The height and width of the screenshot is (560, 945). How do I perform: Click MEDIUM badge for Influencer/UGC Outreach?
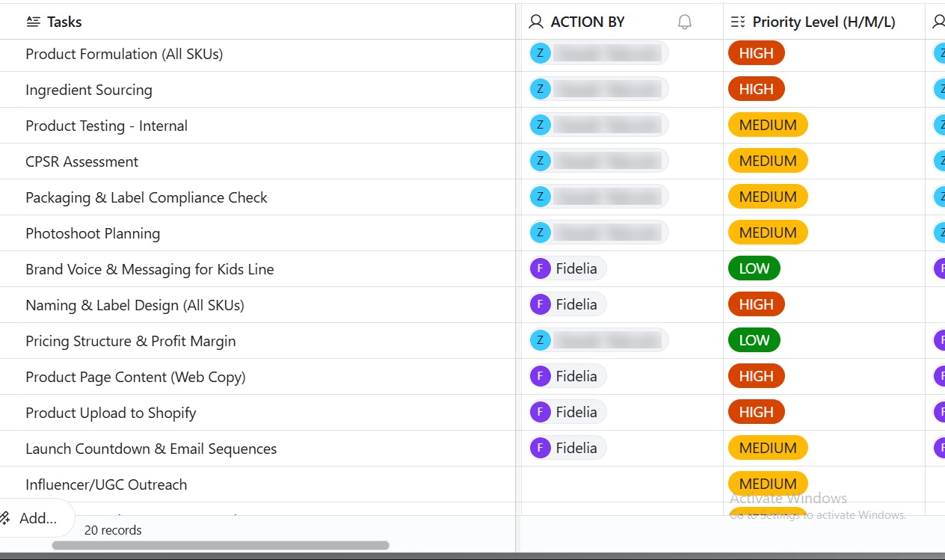point(768,484)
